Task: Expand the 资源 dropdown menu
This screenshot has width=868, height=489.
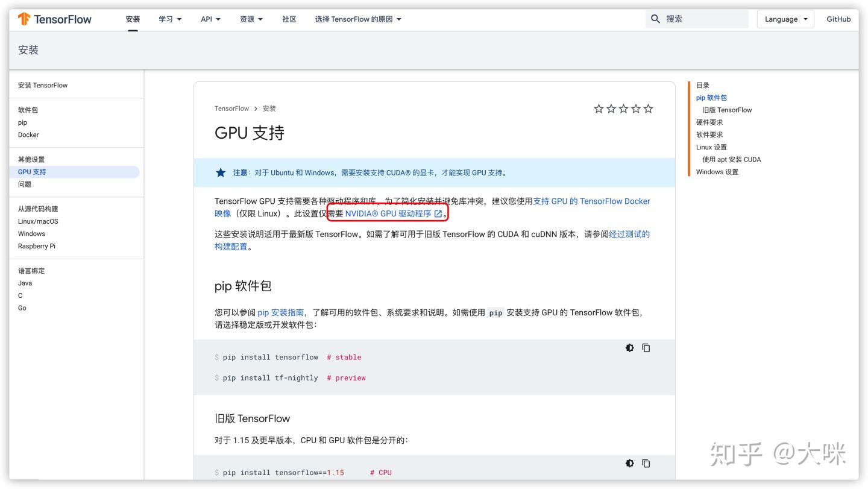Action: (x=251, y=19)
